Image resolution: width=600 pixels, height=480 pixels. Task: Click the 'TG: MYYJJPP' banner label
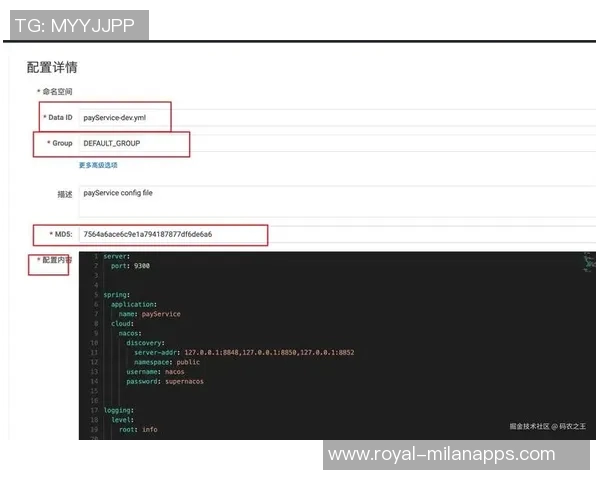point(75,25)
